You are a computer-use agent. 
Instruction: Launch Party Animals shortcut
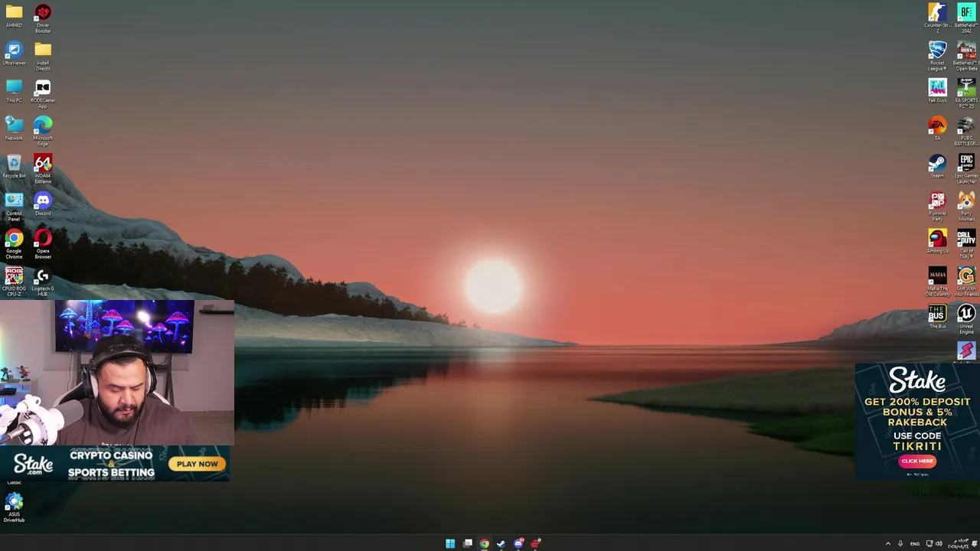(966, 206)
